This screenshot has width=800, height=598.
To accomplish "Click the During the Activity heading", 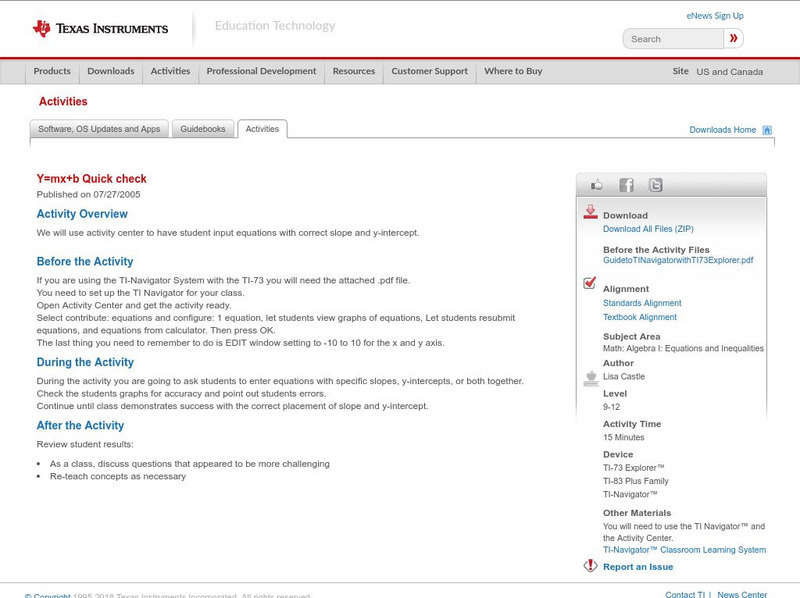I will pos(85,362).
